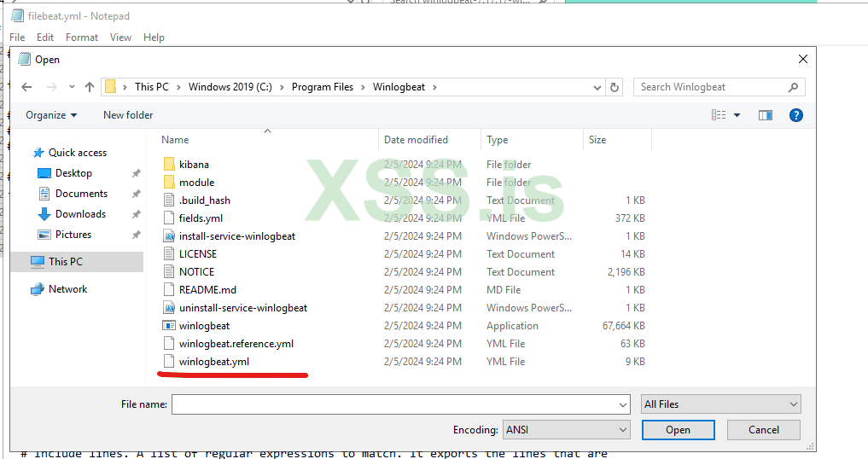Click the Cancel button
This screenshot has height=459, width=868.
(x=763, y=430)
